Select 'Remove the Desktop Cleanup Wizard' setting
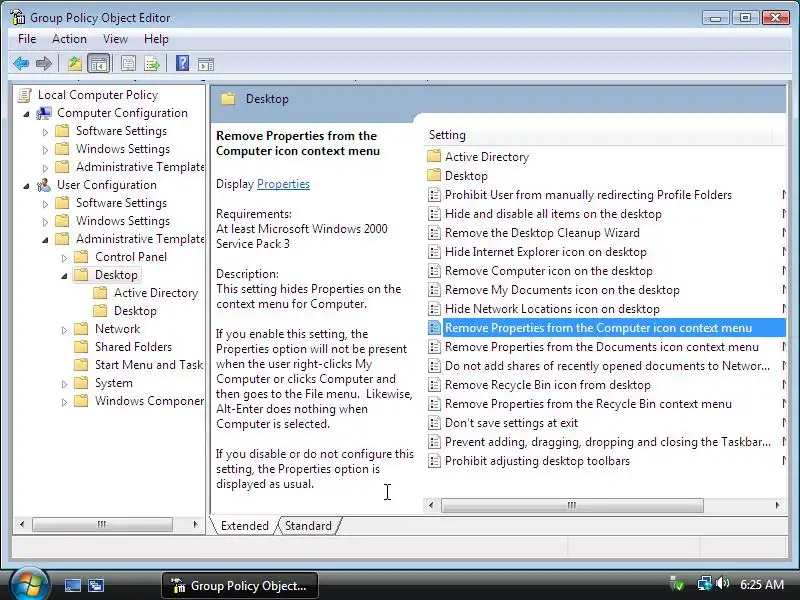800x600 pixels. tap(542, 233)
